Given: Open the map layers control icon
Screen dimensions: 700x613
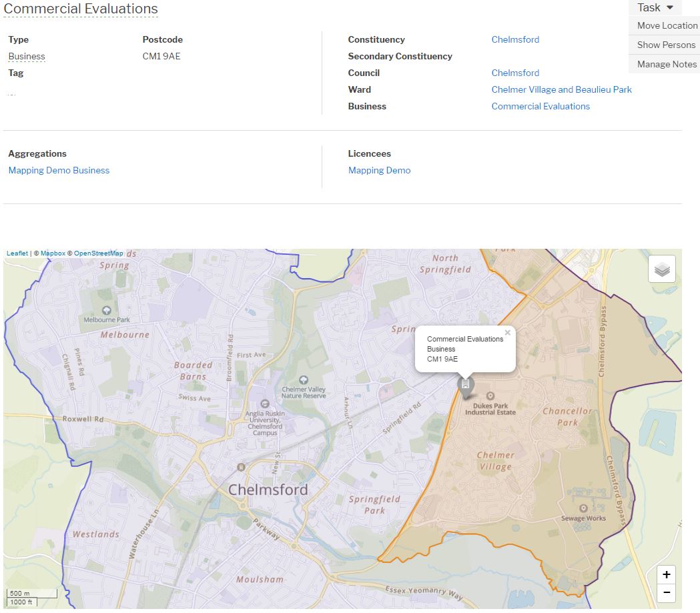Looking at the screenshot, I should pyautogui.click(x=661, y=269).
